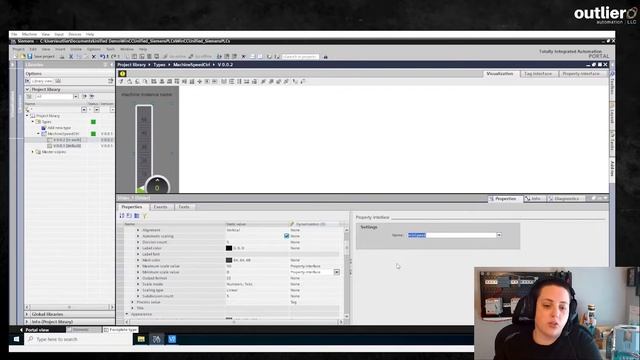Collapse the MachineSpeedCtrl type node
This screenshot has height=360, width=640.
point(39,134)
